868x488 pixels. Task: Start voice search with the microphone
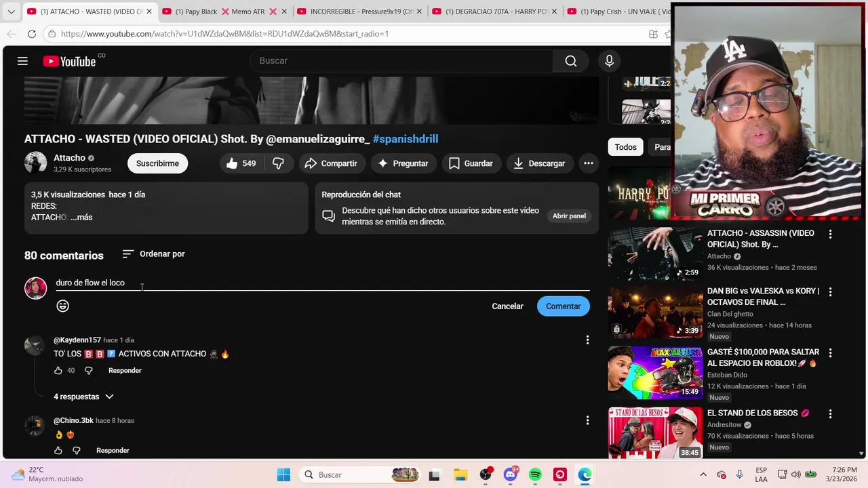tap(609, 61)
